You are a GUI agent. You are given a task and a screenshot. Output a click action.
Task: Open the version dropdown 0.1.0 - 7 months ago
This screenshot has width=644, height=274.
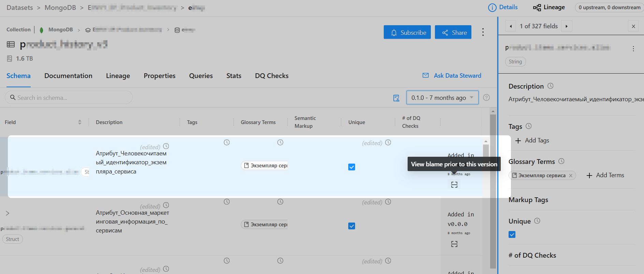(442, 98)
